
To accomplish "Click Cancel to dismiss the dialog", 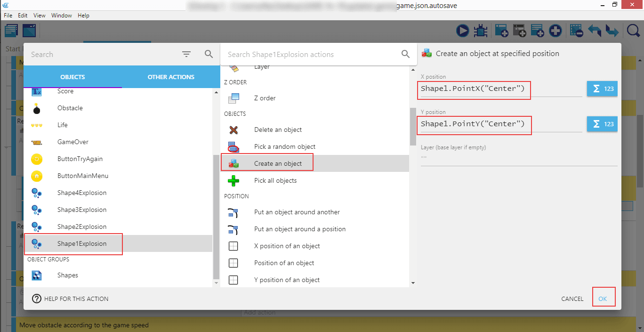I will coord(572,299).
